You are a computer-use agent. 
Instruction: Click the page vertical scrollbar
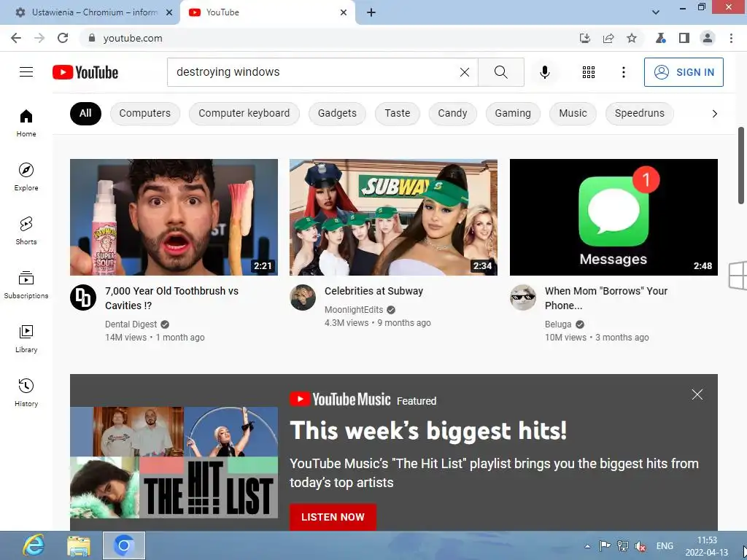tap(741, 166)
